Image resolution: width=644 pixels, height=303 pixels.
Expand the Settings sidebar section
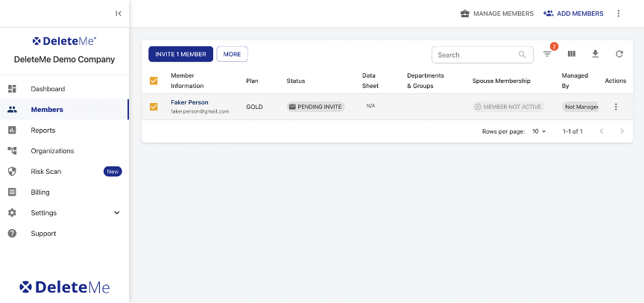coord(116,213)
